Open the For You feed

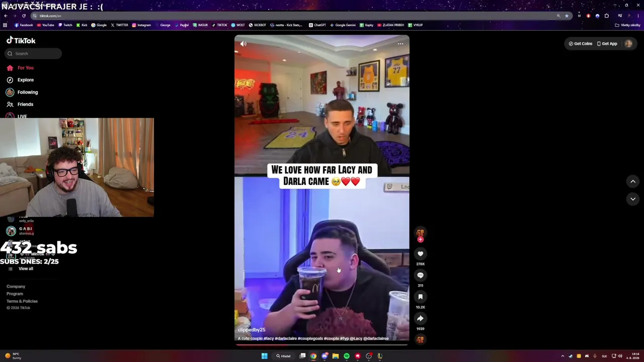pyautogui.click(x=20, y=68)
